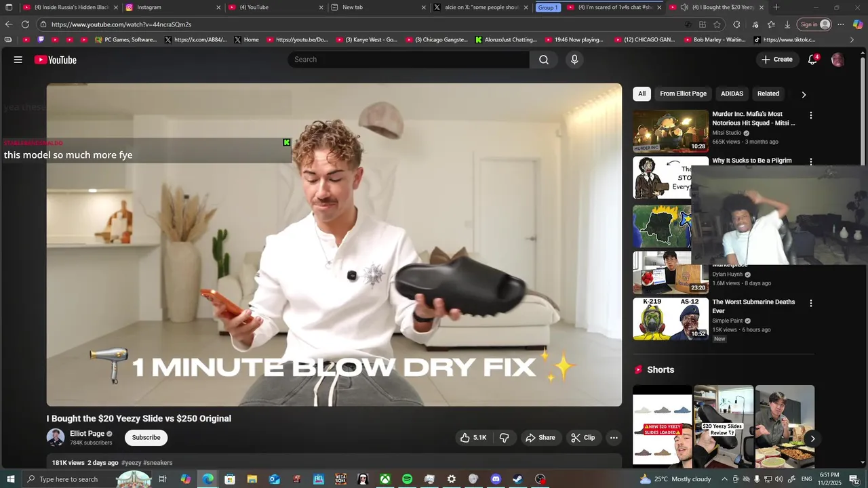The width and height of the screenshot is (868, 488).
Task: Open Murder Inc. Mafia video thumbnail
Action: coord(671,131)
